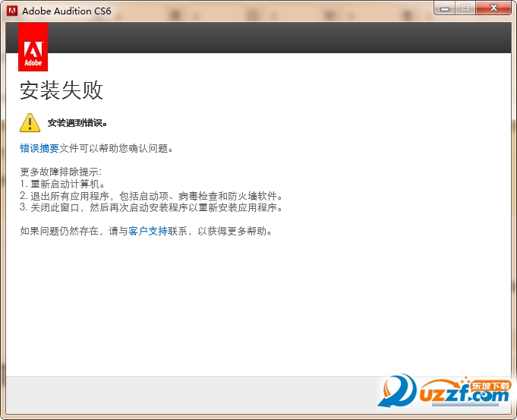Close the Adobe Audition CS6 installer window
Screen dimensions: 517x420
(x=493, y=8)
